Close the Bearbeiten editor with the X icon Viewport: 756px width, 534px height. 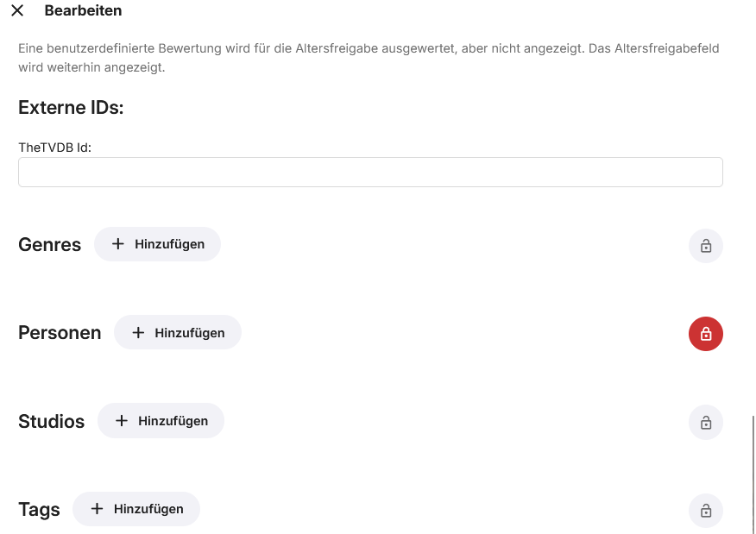click(x=17, y=10)
